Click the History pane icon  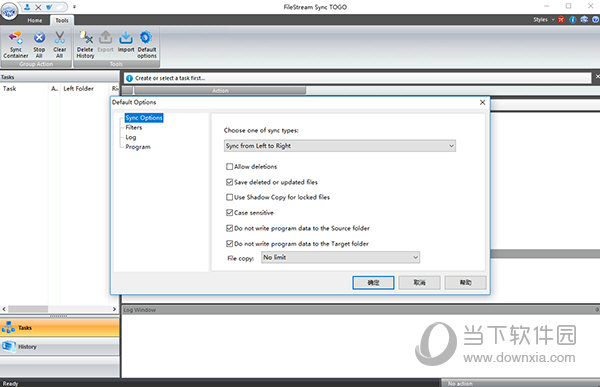point(8,346)
